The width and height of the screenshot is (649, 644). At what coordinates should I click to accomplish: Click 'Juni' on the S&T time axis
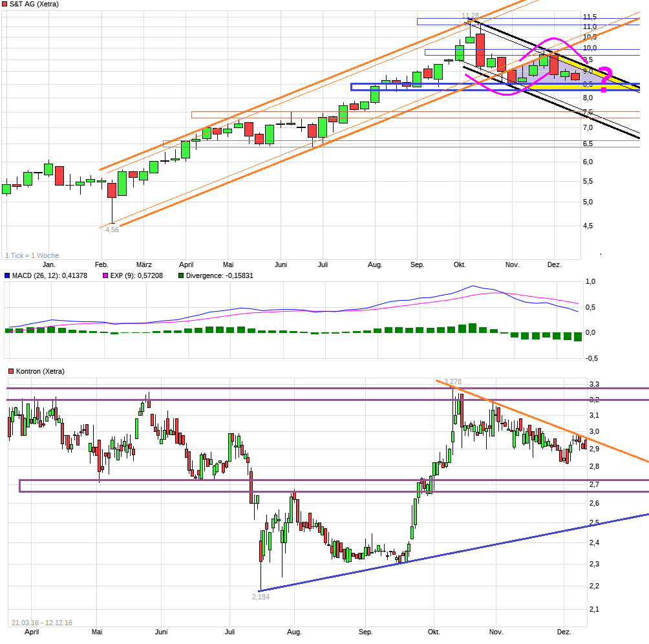(x=281, y=264)
